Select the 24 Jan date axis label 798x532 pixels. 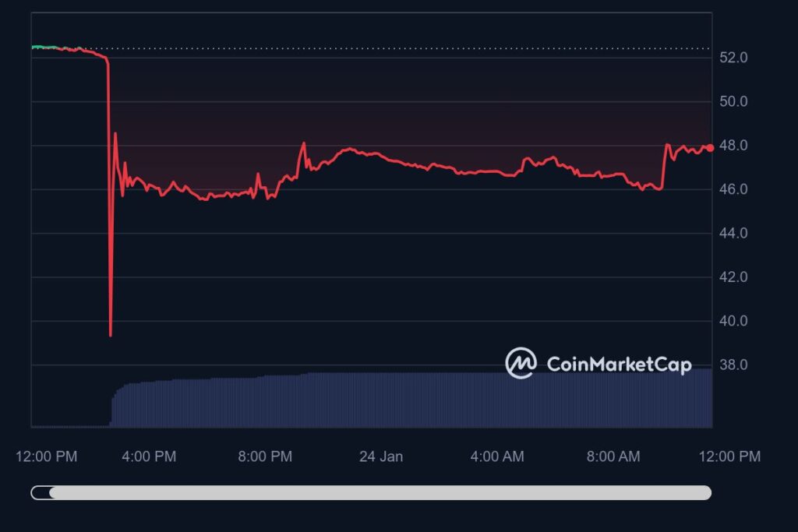tap(381, 456)
